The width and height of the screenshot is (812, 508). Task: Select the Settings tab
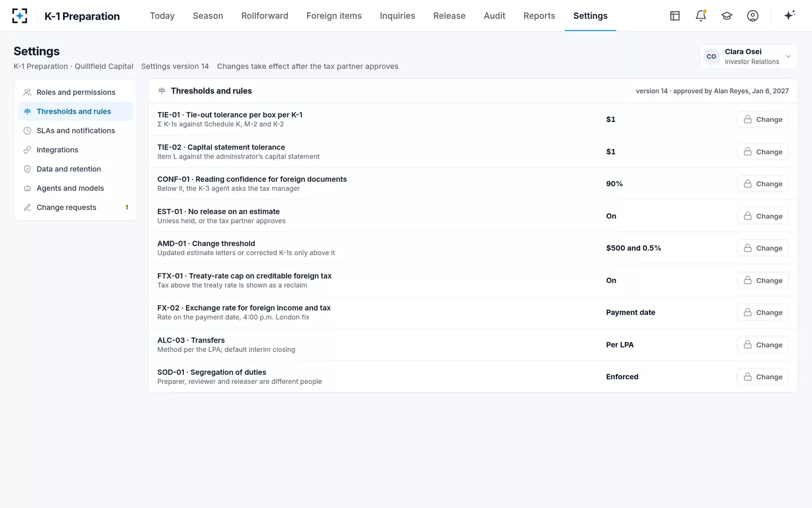[590, 16]
